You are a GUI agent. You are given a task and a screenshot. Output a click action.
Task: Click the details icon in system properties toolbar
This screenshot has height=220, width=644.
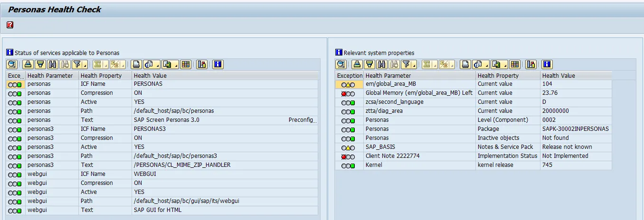(341, 64)
